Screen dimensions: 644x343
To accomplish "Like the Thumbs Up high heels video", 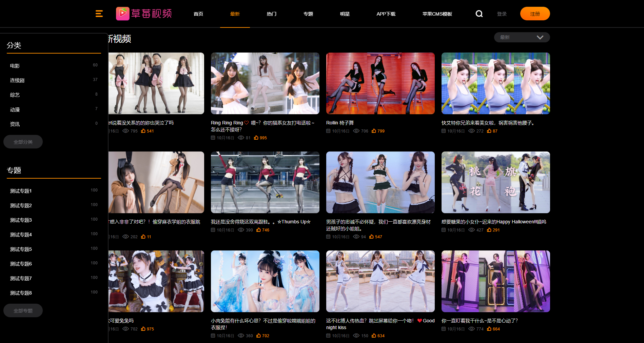I will pos(258,230).
